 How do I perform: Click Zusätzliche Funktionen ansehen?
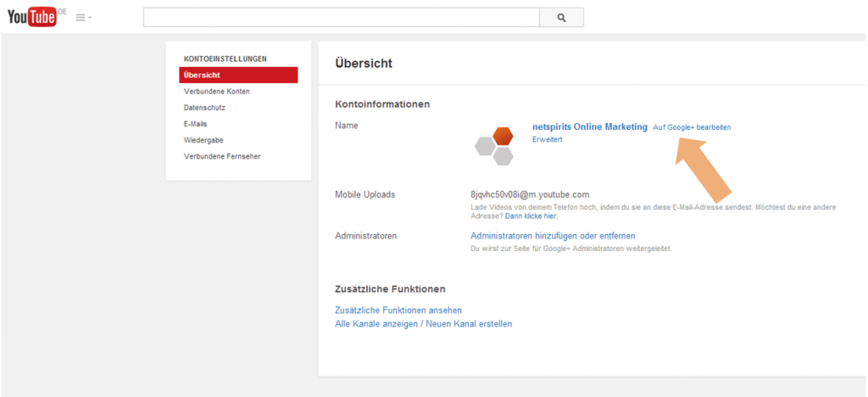click(x=398, y=310)
